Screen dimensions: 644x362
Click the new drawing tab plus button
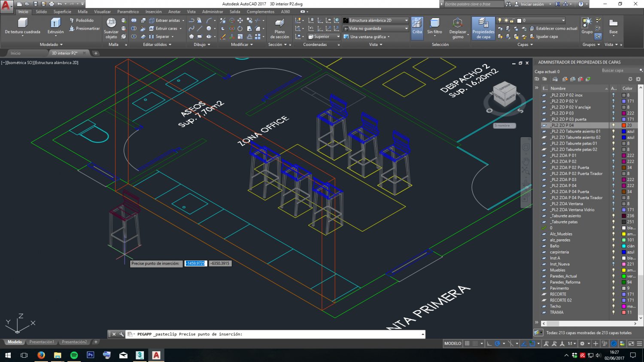96,53
